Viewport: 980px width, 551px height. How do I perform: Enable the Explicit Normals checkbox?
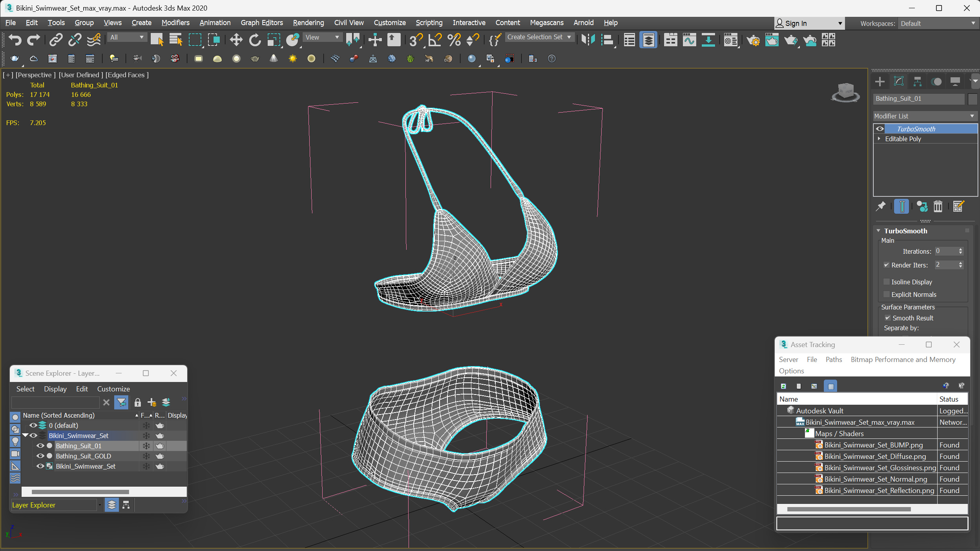(x=887, y=295)
